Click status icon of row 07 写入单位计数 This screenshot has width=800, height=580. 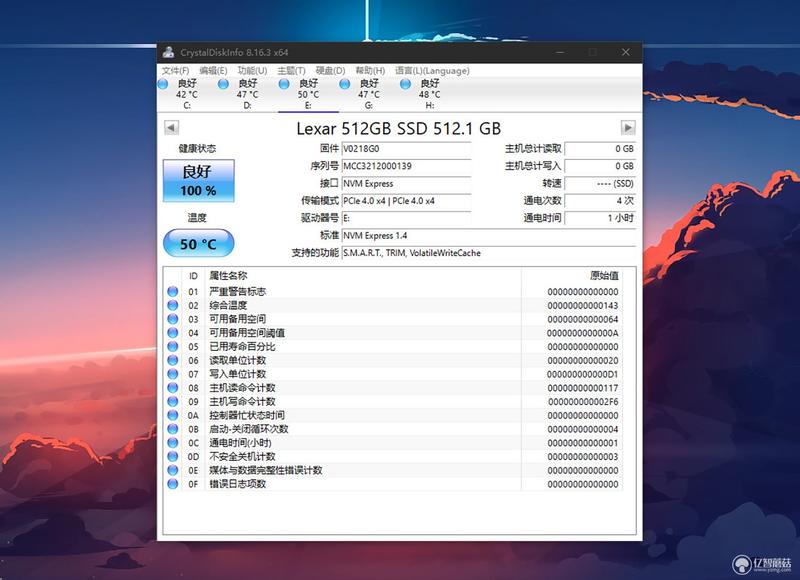pos(172,374)
